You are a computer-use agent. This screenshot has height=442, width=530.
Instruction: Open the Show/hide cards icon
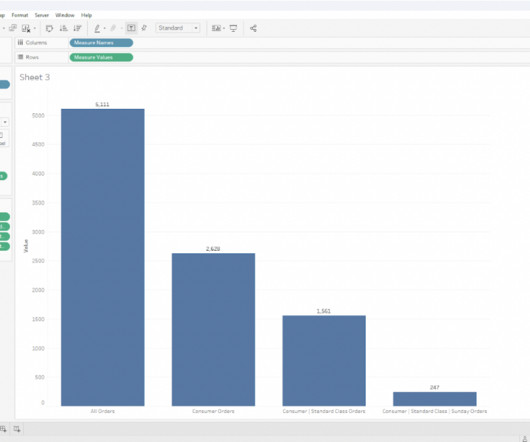216,28
